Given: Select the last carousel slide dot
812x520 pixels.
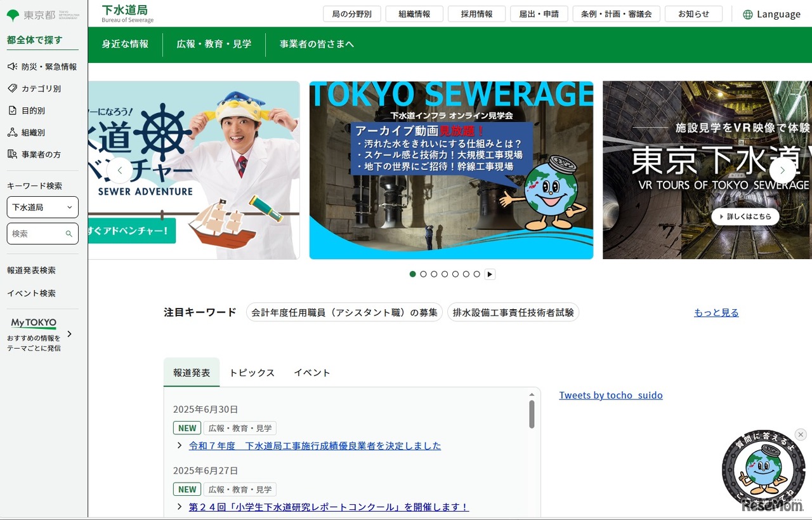Looking at the screenshot, I should click(476, 274).
